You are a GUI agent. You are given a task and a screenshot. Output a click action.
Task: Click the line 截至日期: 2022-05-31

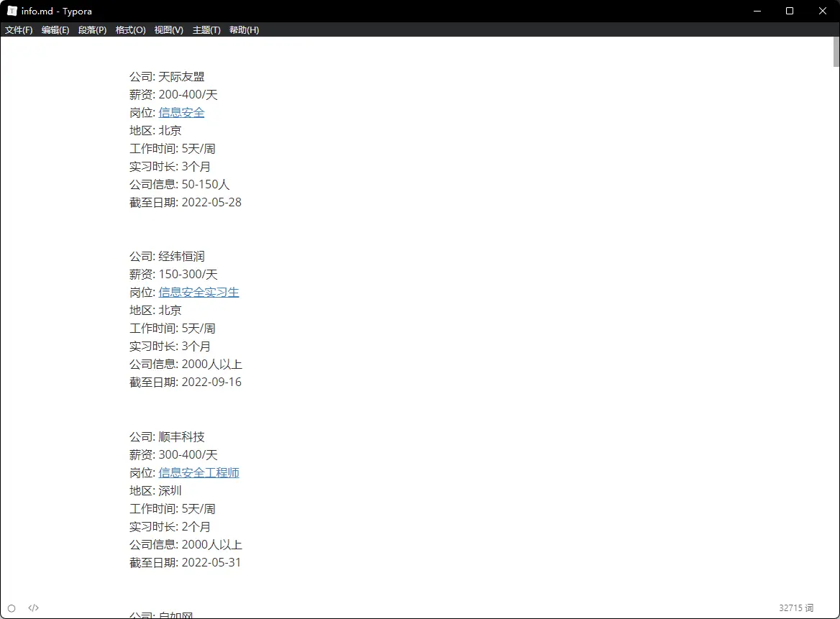(186, 563)
